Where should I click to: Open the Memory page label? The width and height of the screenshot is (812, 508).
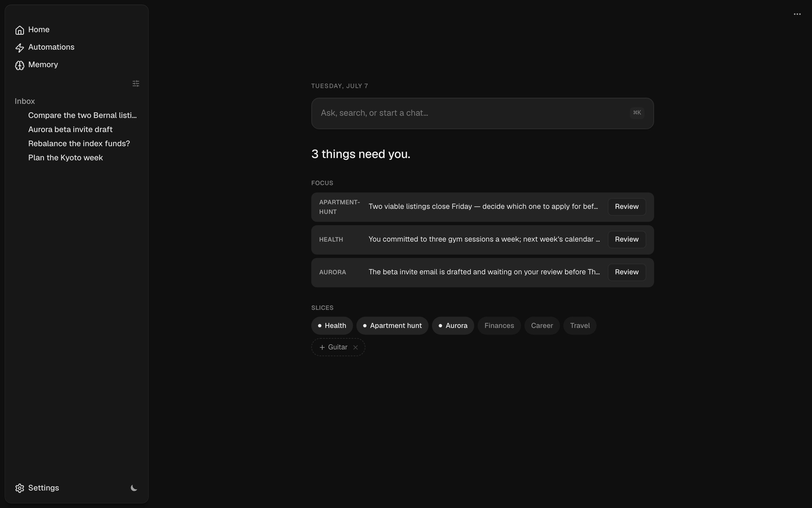43,65
